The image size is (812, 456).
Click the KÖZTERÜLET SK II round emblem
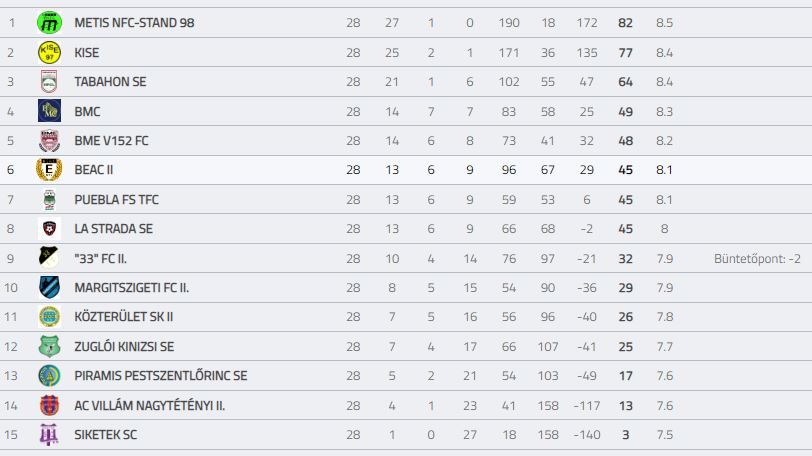[49, 317]
